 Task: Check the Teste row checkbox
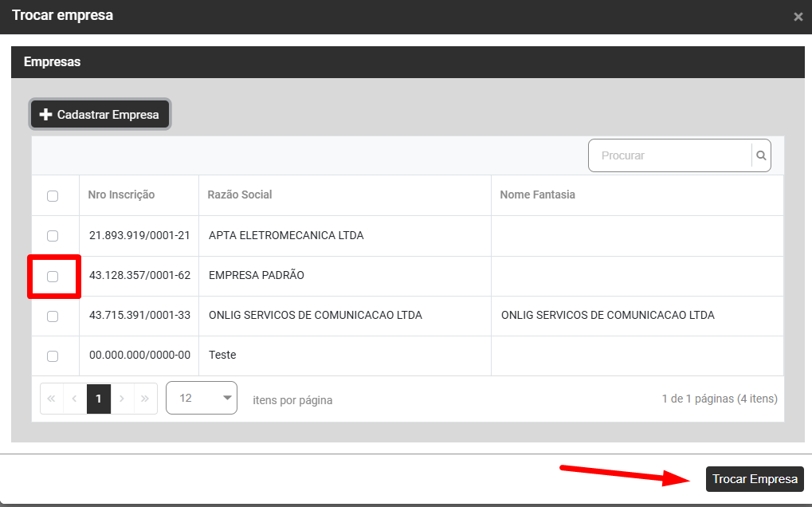(x=53, y=356)
